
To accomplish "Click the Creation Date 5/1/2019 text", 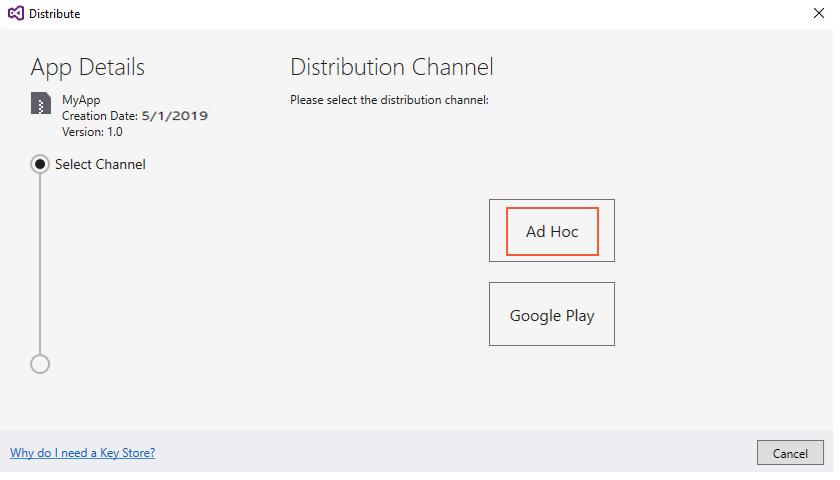I will tap(134, 116).
